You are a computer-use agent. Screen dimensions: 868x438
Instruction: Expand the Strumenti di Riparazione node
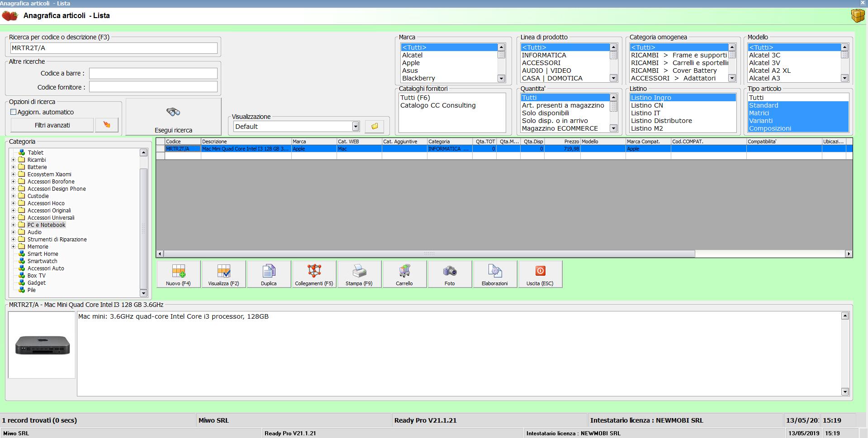[x=13, y=240]
